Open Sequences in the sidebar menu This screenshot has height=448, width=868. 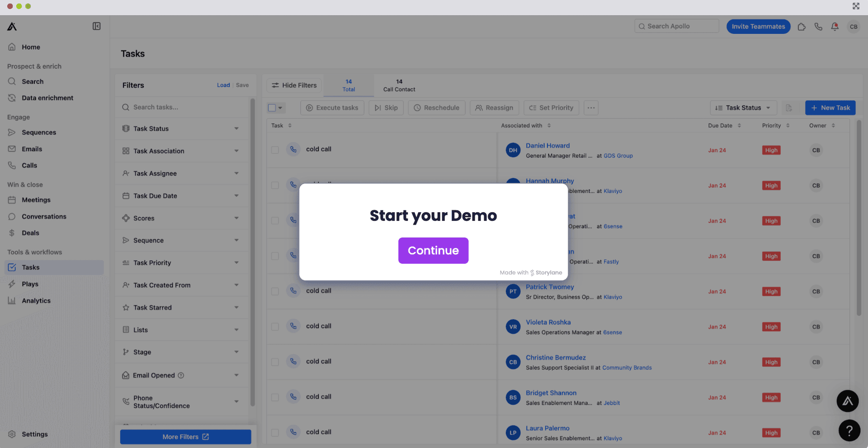(39, 132)
